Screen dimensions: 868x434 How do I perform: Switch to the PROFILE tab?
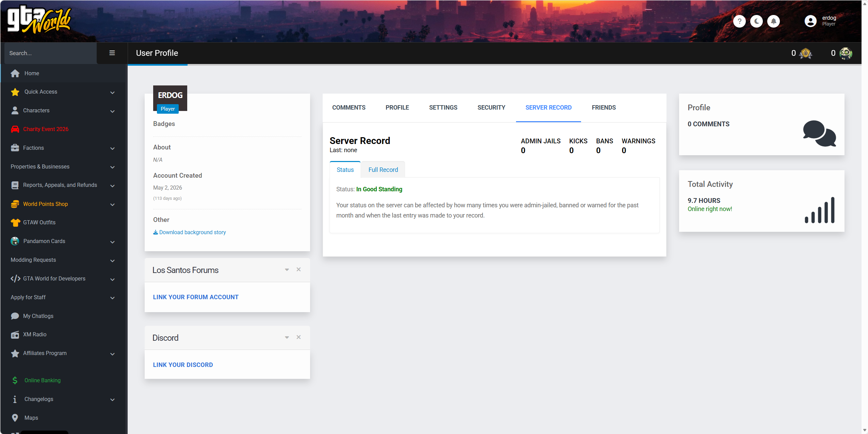point(397,108)
